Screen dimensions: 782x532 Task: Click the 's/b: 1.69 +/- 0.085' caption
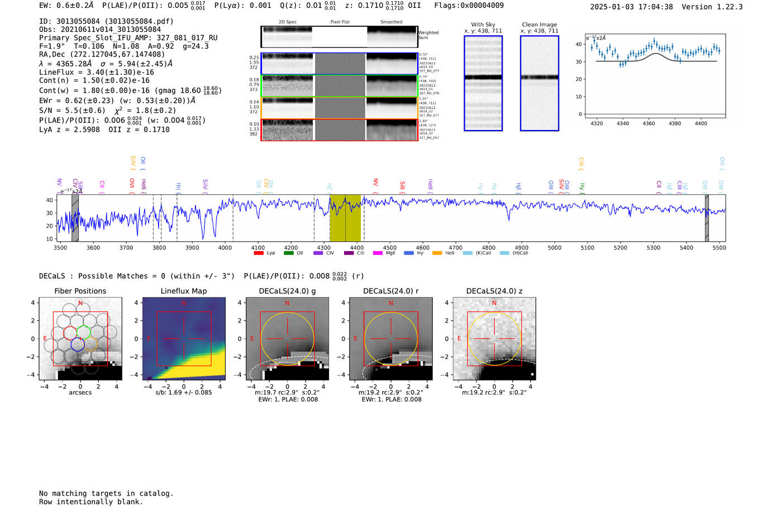click(184, 392)
